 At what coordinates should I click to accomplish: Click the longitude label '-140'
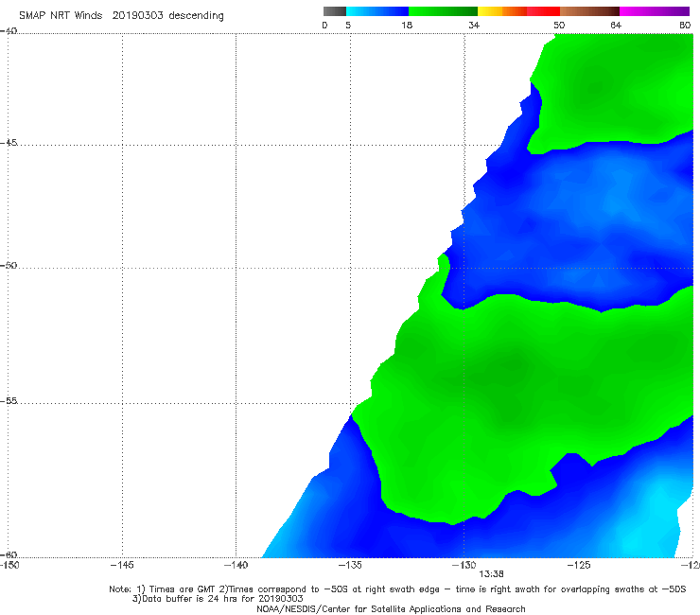coord(236,565)
